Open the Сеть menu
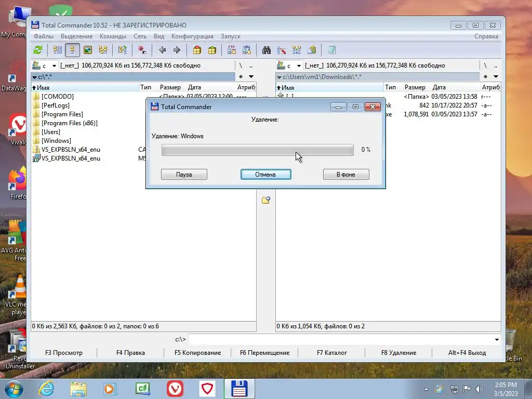 coord(140,36)
